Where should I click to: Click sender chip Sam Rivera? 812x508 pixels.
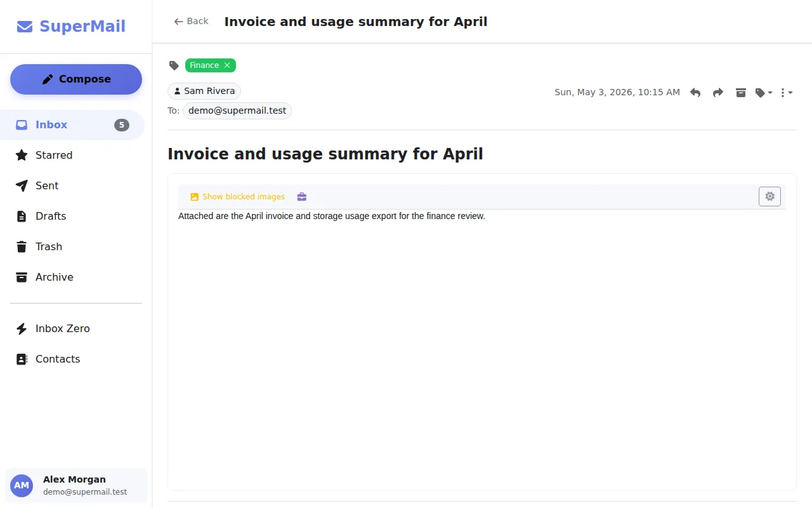[x=204, y=91]
